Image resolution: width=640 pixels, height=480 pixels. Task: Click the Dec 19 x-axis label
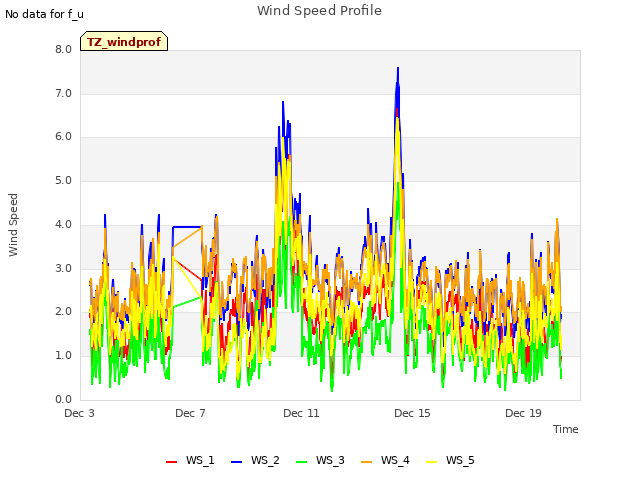tap(523, 413)
